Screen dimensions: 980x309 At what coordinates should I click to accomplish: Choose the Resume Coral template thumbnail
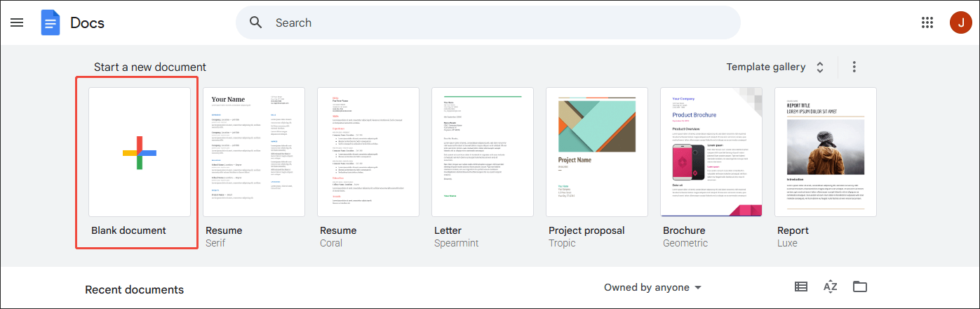tap(368, 152)
